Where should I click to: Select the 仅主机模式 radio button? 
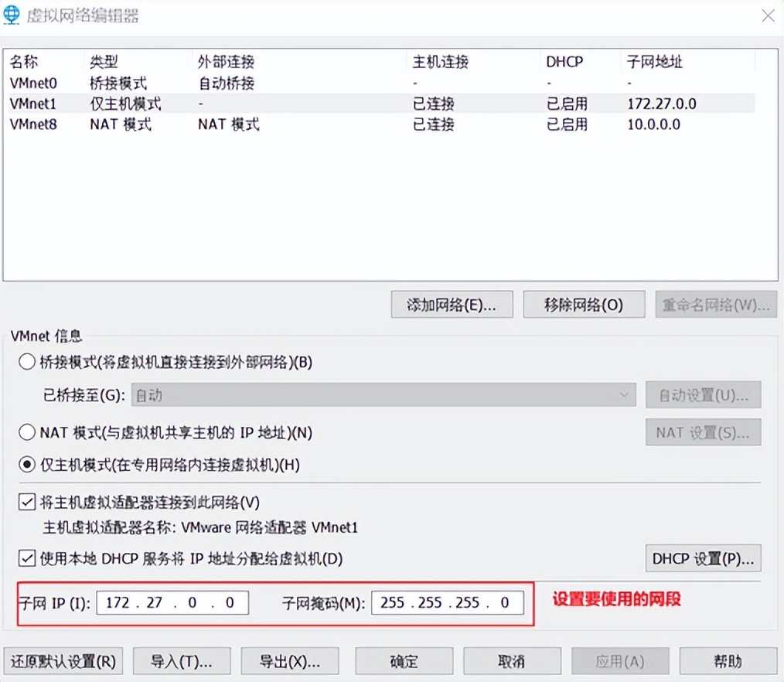pos(27,465)
